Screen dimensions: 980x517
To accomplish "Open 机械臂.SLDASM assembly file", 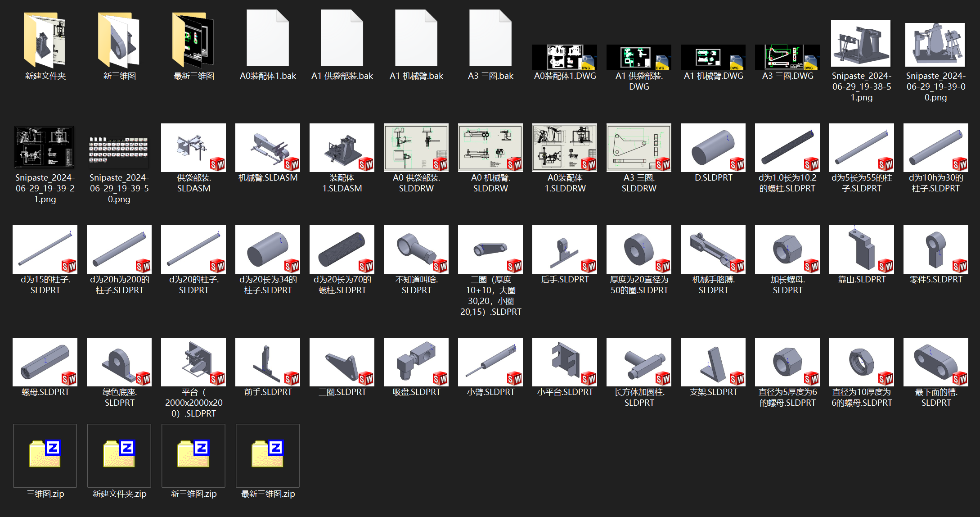I will [268, 148].
